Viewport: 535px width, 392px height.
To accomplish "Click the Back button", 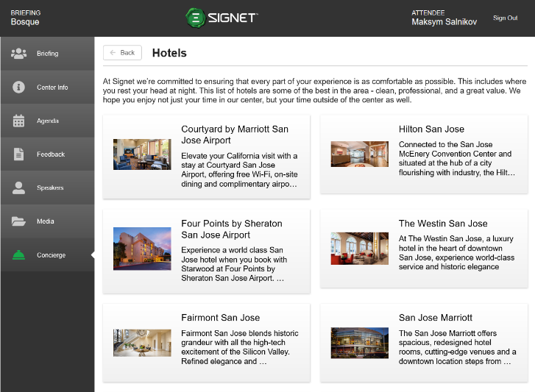I will 122,52.
